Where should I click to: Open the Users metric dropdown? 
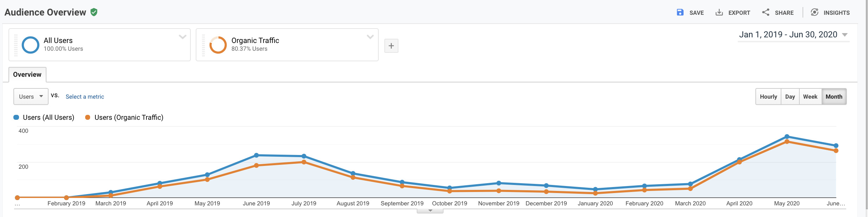pos(31,97)
